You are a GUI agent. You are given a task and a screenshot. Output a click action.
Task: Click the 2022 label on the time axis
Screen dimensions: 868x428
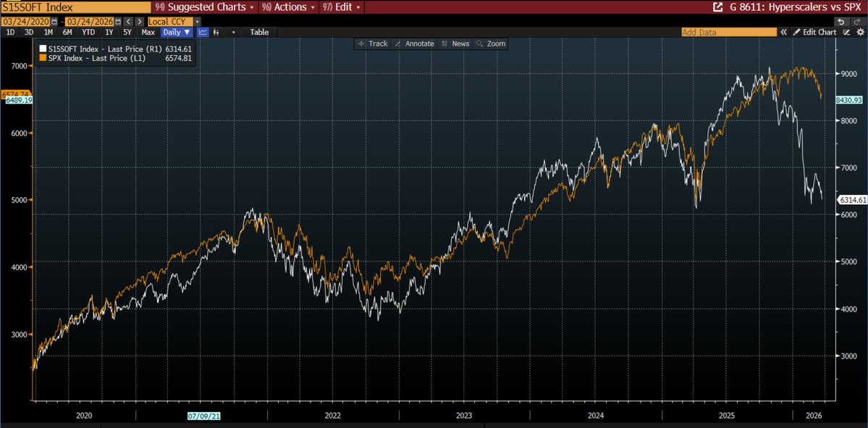(333, 415)
